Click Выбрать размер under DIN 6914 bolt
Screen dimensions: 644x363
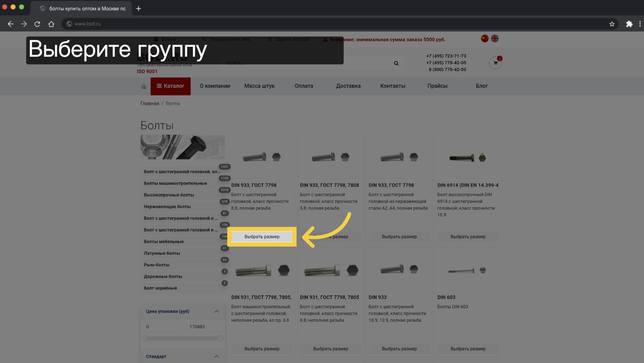tap(468, 236)
